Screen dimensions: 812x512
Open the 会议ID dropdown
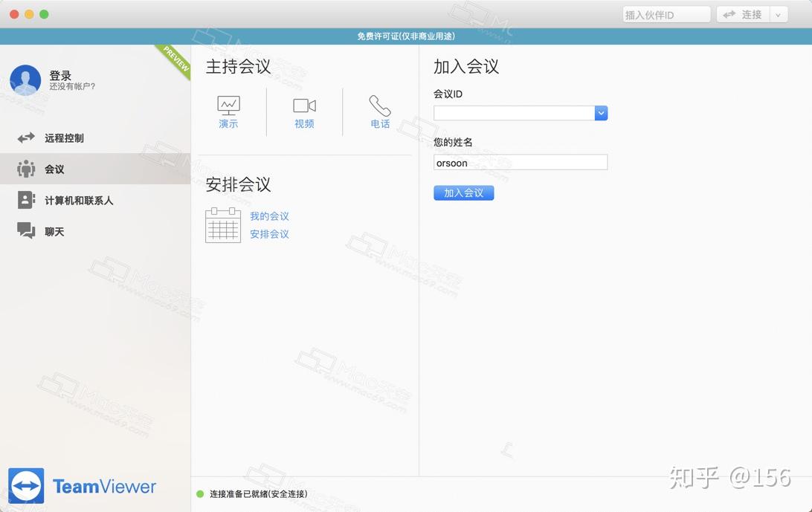601,114
